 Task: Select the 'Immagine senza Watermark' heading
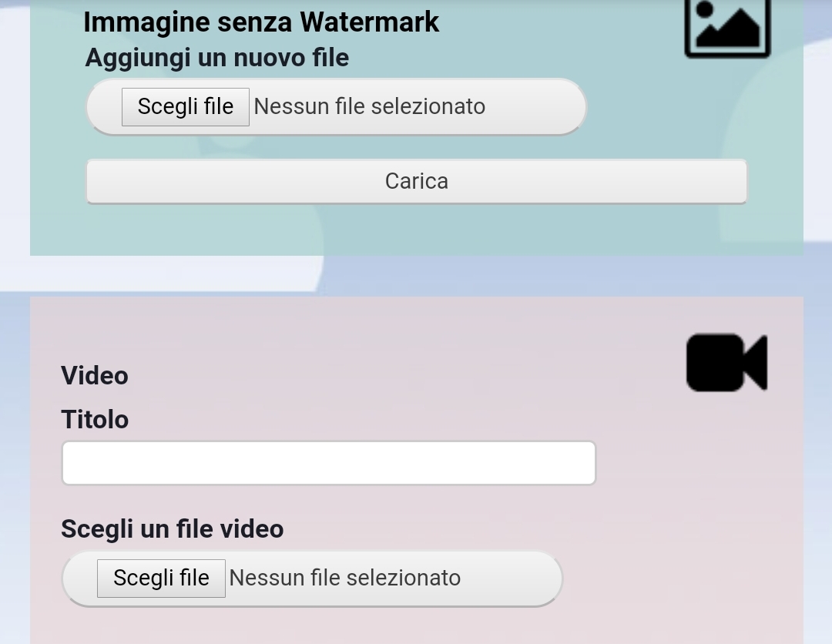[261, 22]
